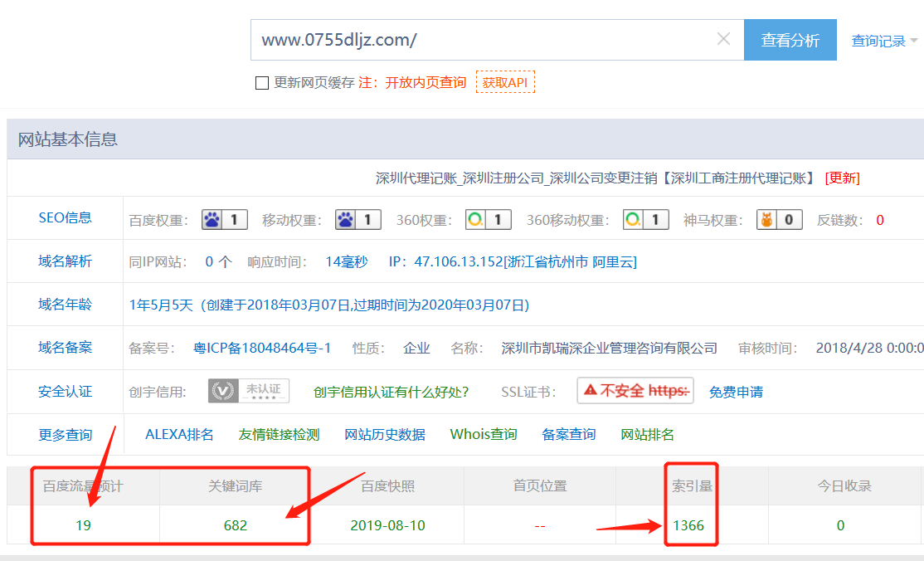
Task: Open 网站历史数据 page
Action: [385, 435]
